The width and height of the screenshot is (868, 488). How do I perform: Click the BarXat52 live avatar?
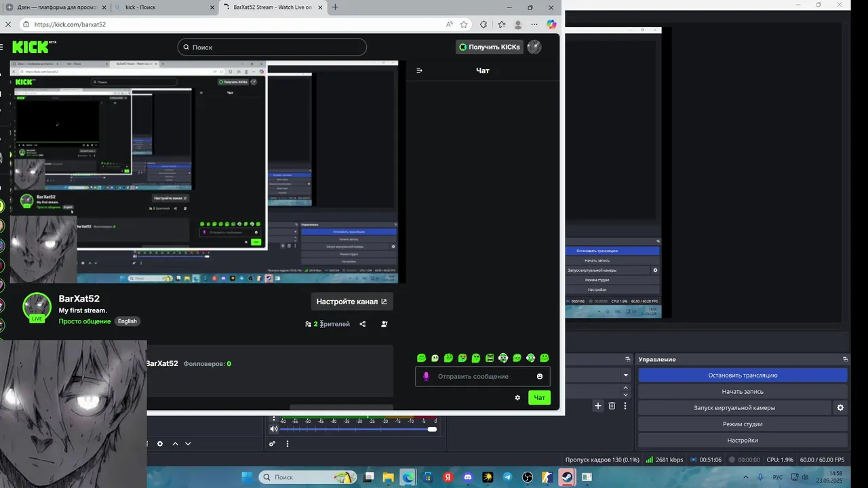[x=37, y=308]
